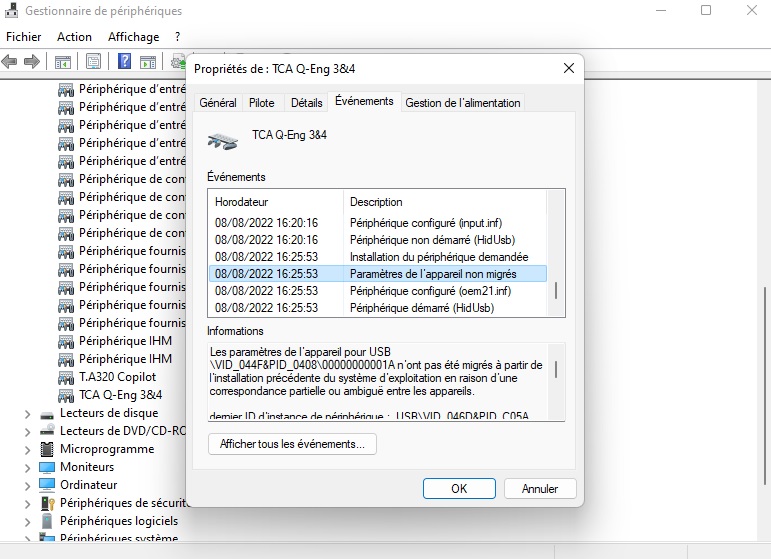771x559 pixels.
Task: Expand the Périphériques logiciels node
Action: [x=28, y=522]
